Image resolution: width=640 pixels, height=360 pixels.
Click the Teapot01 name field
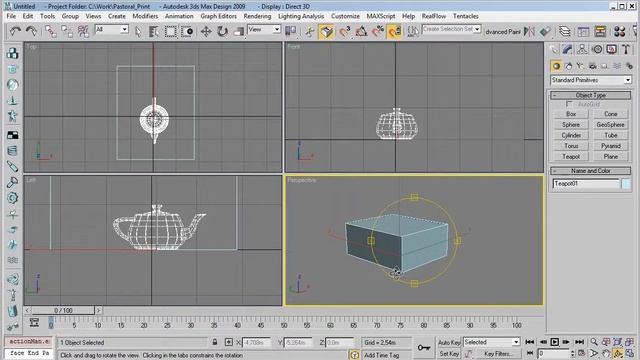click(586, 184)
